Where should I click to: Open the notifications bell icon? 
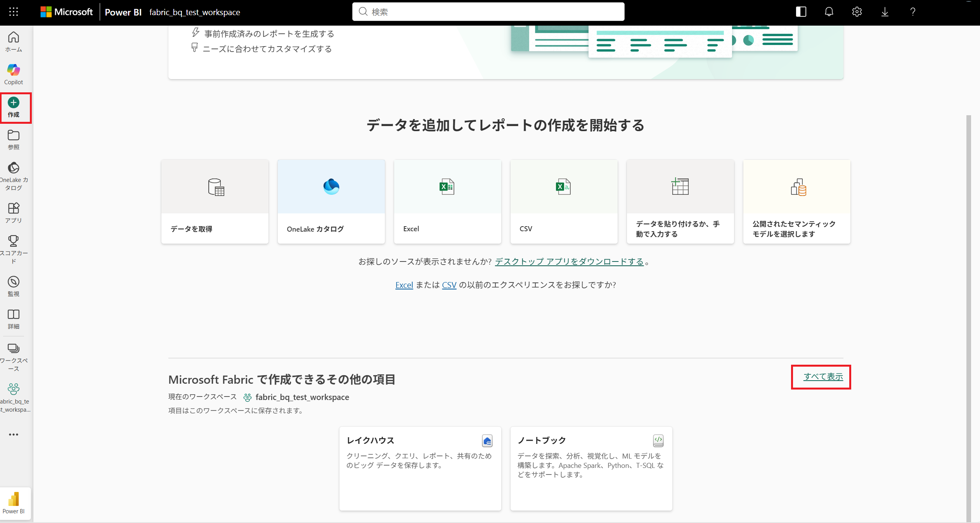(x=829, y=12)
